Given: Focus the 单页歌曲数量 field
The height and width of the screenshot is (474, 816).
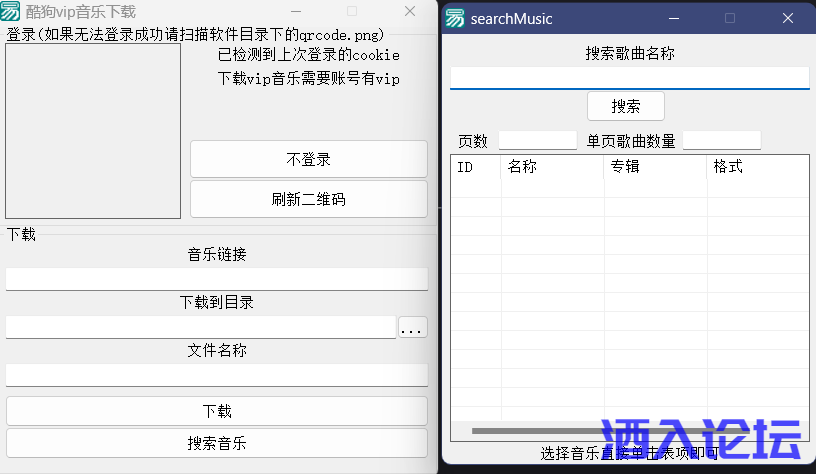Looking at the screenshot, I should tap(722, 140).
